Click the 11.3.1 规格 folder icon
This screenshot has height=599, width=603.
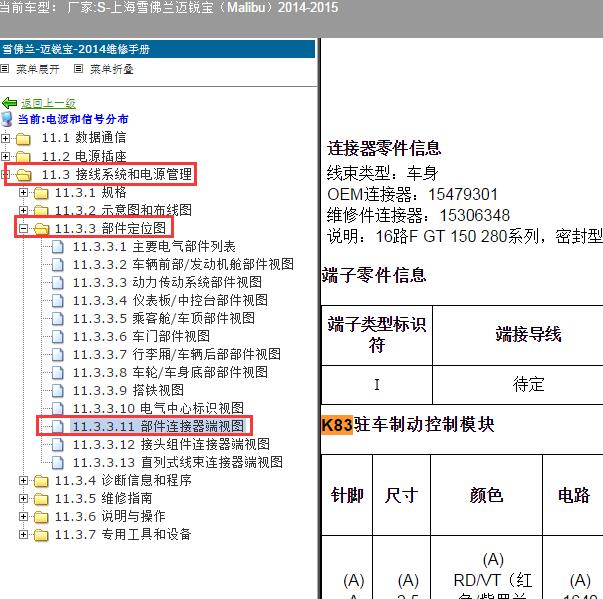point(41,193)
